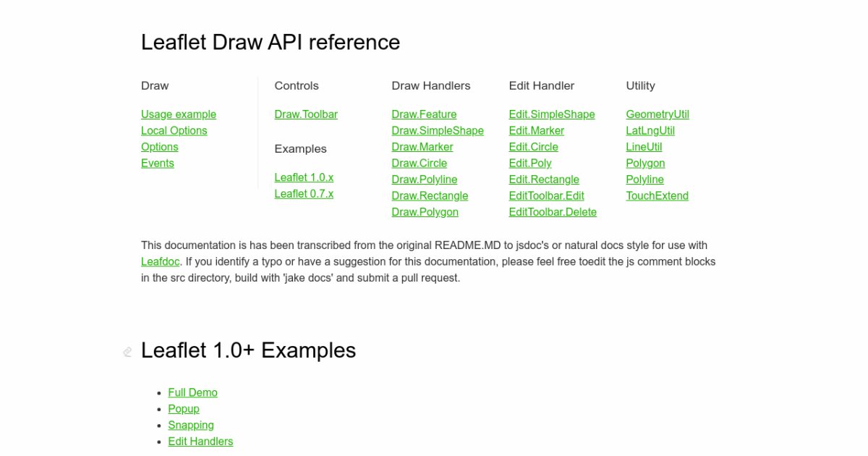Image resolution: width=868 pixels, height=456 pixels.
Task: Open the Full Demo example
Action: tap(192, 392)
